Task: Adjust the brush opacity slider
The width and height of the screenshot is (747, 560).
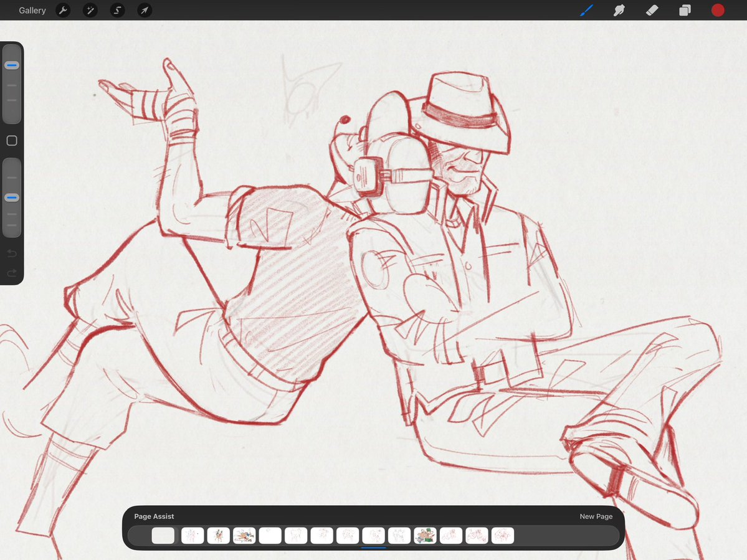Action: point(12,197)
